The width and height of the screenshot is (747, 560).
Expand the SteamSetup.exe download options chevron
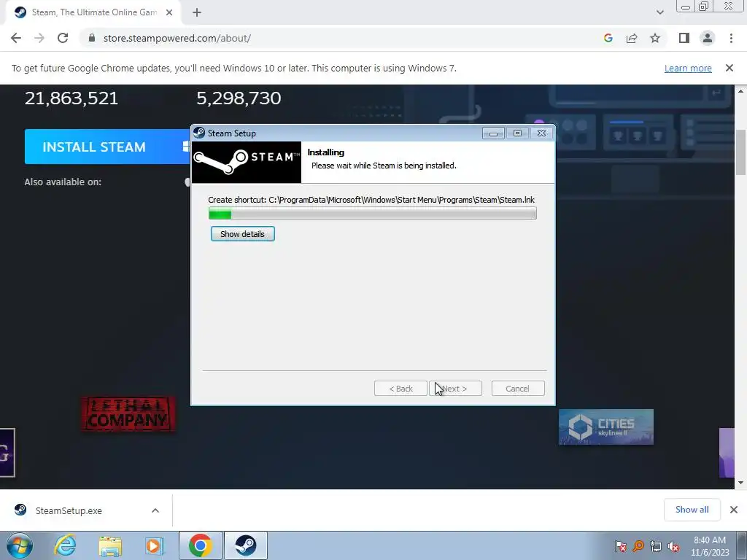155,510
